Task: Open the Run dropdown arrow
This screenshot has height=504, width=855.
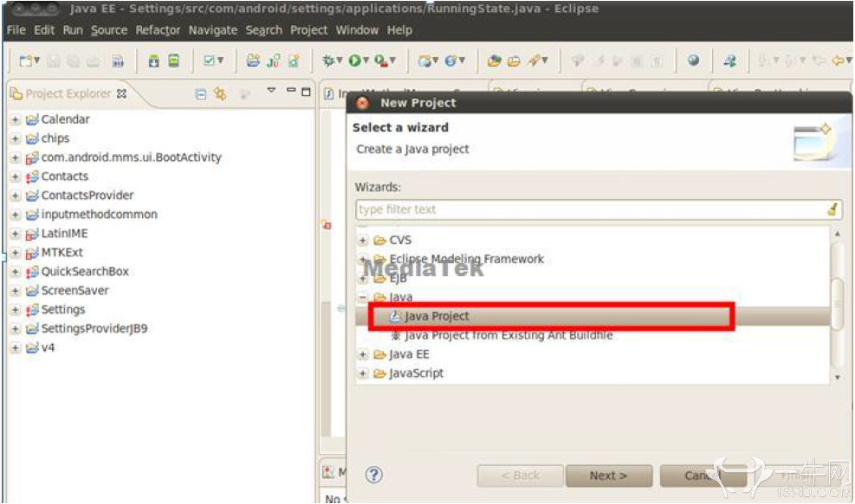Action: pos(366,60)
